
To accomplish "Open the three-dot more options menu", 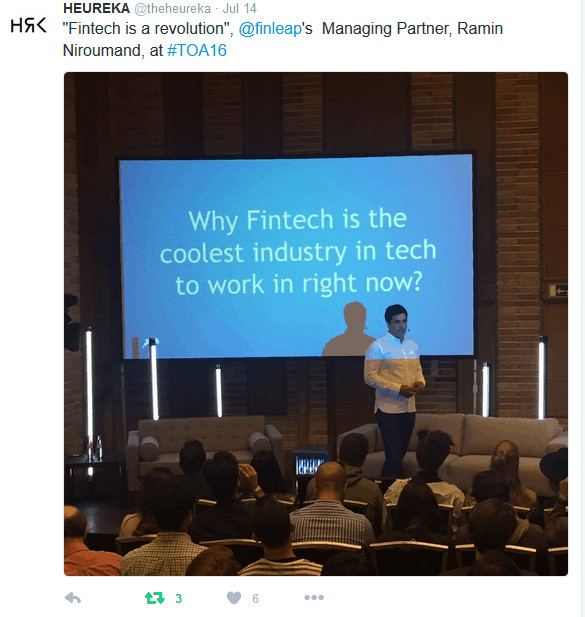I will pyautogui.click(x=314, y=597).
